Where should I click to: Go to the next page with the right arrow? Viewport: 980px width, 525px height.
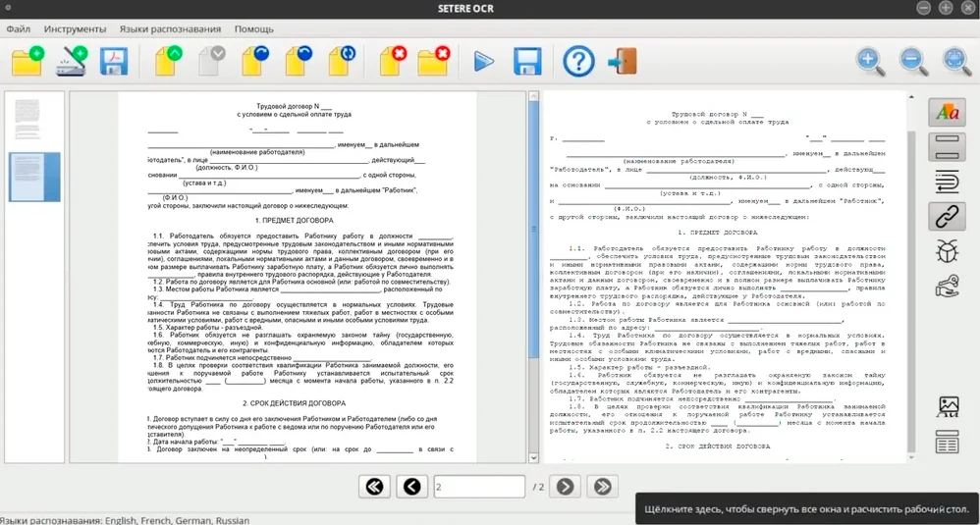tap(565, 487)
